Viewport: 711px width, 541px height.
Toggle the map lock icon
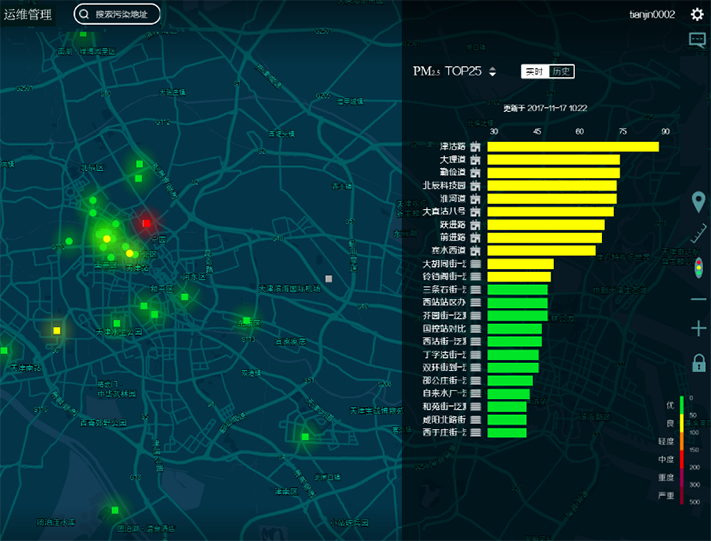[x=699, y=362]
